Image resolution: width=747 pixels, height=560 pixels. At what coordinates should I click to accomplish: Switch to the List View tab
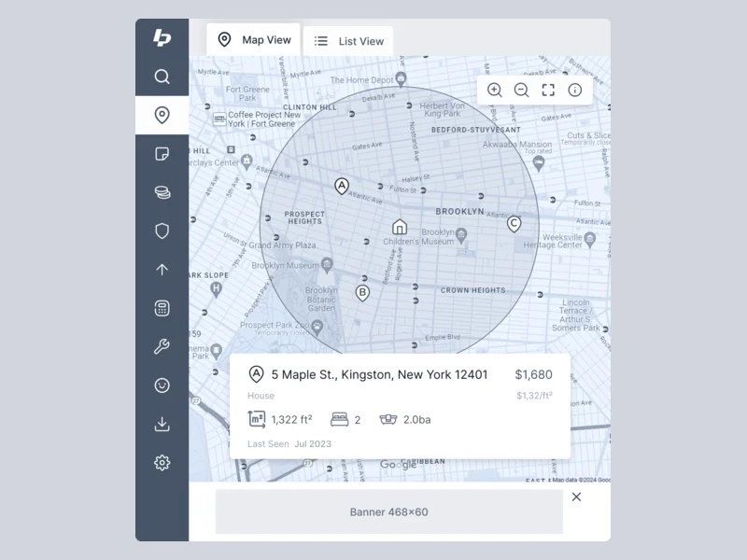coord(348,41)
